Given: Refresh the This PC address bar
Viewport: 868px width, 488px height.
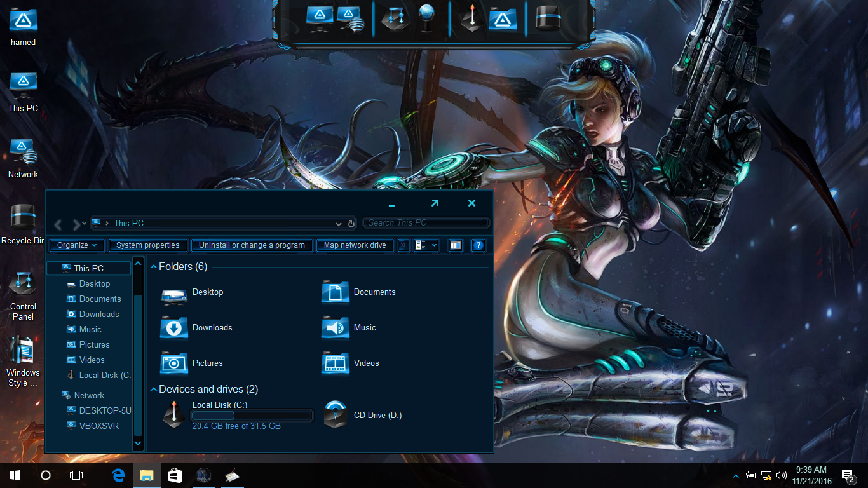Looking at the screenshot, I should (351, 224).
